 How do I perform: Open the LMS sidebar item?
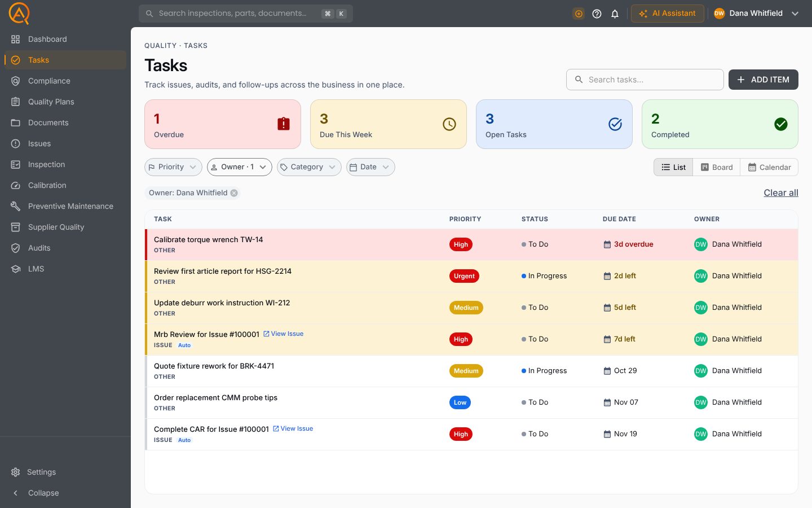click(65, 269)
